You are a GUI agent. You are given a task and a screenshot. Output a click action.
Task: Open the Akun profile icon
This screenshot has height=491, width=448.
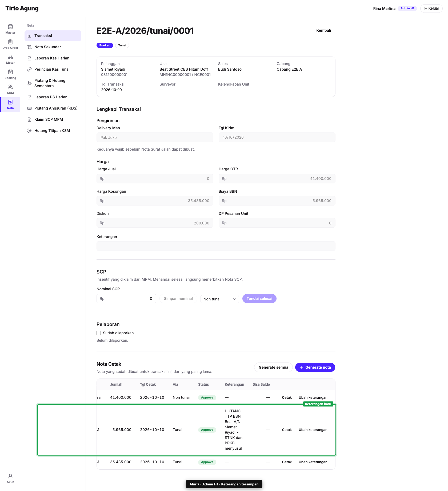tap(10, 476)
